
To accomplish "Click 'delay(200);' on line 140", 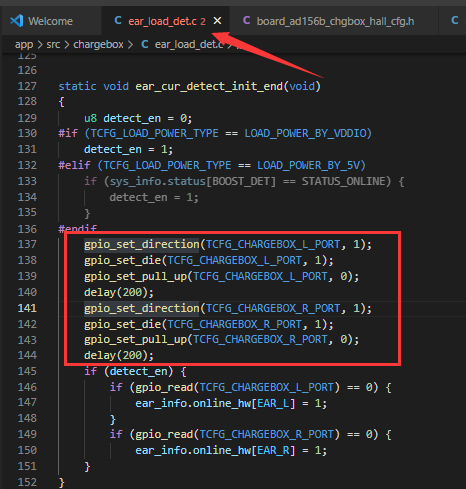I will (119, 292).
